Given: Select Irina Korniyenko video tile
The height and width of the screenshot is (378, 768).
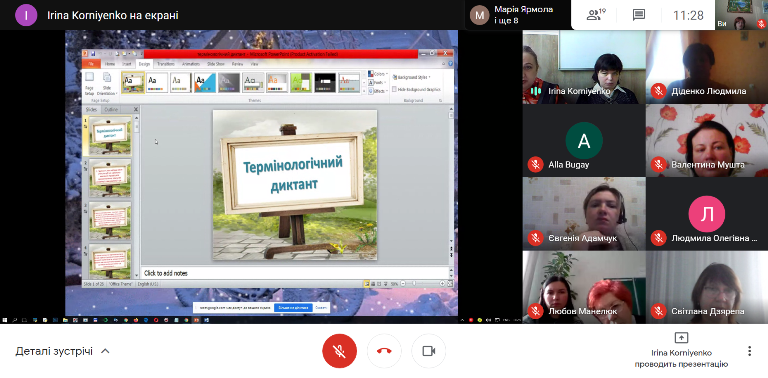Looking at the screenshot, I should pyautogui.click(x=584, y=67).
